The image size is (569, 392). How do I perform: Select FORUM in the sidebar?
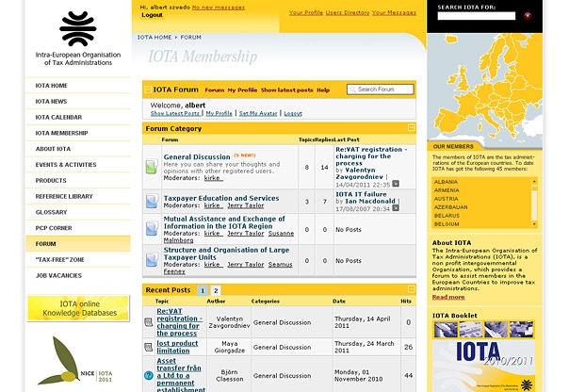tap(78, 244)
